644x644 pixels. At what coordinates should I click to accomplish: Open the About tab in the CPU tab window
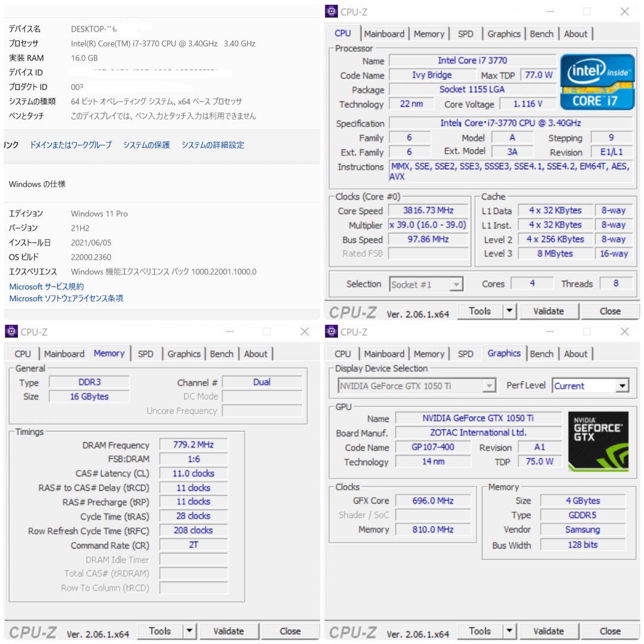(575, 33)
